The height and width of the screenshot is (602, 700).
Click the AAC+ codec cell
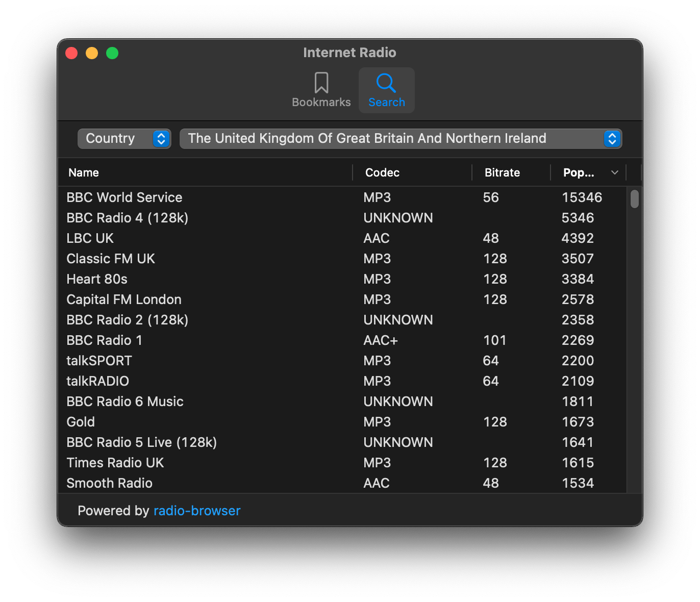(x=381, y=340)
